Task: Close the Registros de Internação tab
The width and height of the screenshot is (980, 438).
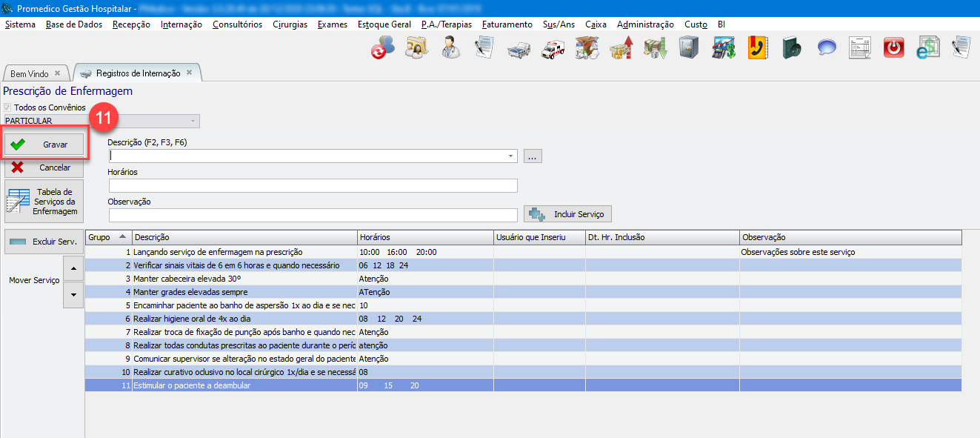Action: 189,73
